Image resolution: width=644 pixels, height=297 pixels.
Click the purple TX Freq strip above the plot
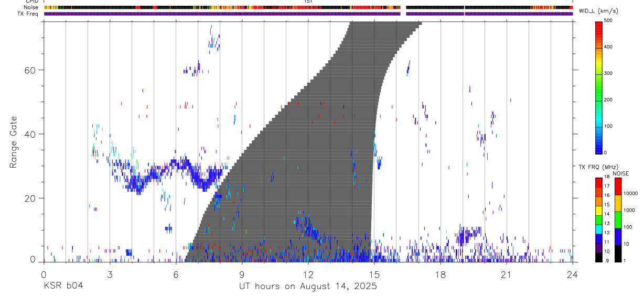(308, 14)
